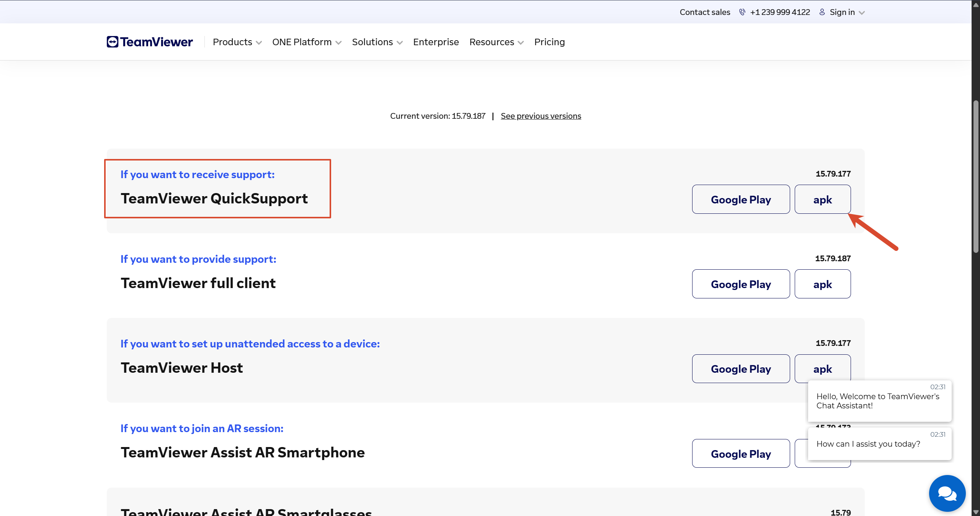Viewport: 980px width, 516px height.
Task: Click the phone icon beside the number
Action: [x=742, y=12]
